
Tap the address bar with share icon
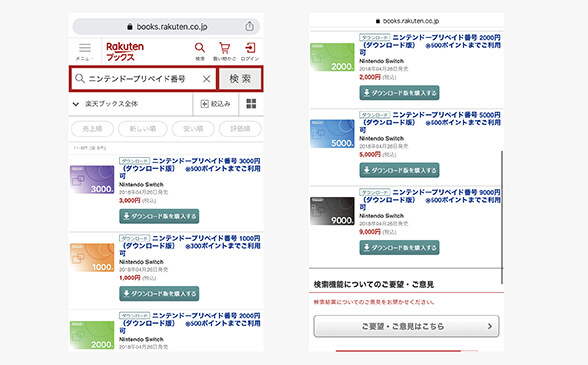(166, 27)
